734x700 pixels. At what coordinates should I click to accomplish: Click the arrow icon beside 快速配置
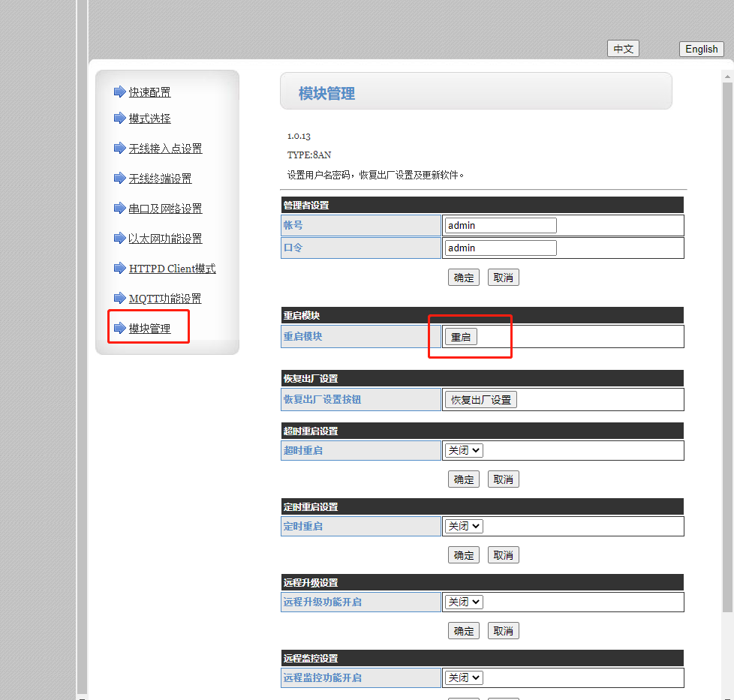pos(119,92)
